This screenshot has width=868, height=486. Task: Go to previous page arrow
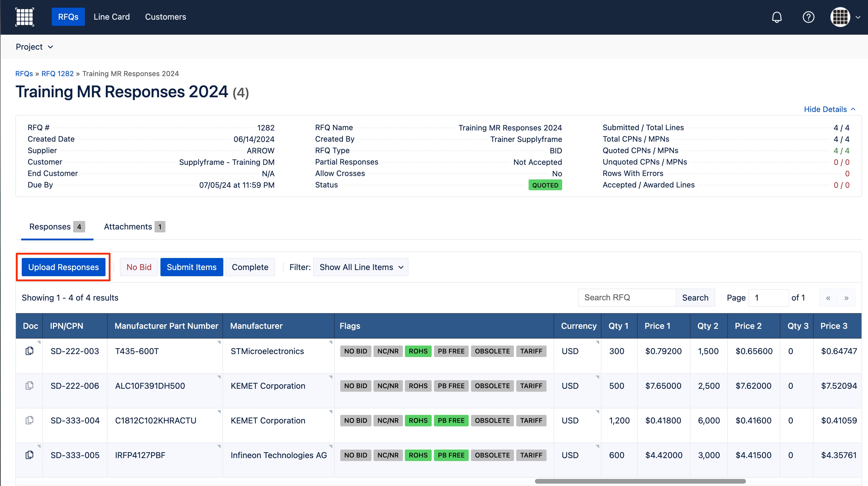(828, 298)
